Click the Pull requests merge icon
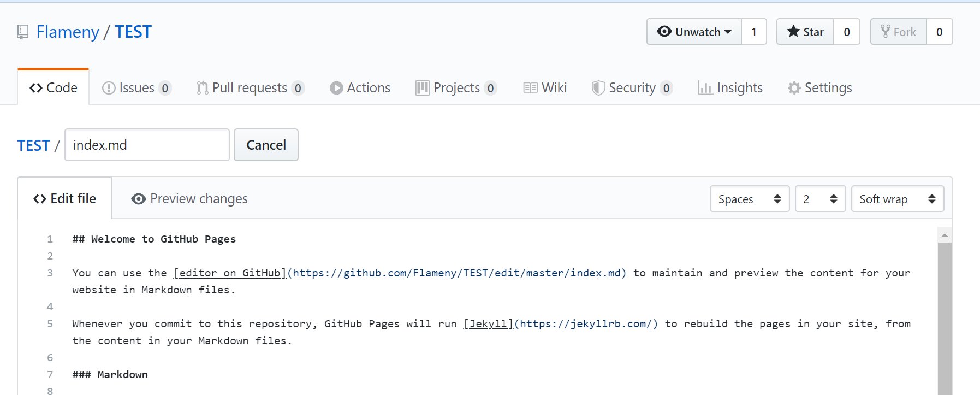980x395 pixels. 203,88
